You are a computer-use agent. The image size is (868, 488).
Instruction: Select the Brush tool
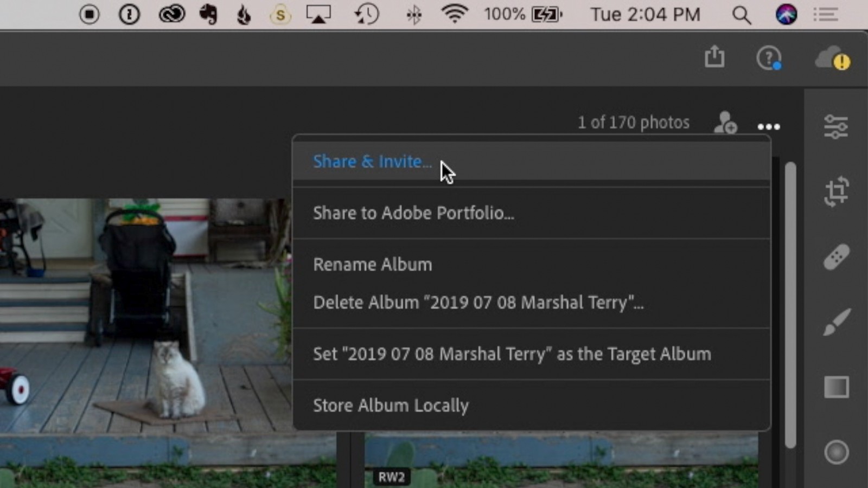tap(835, 322)
